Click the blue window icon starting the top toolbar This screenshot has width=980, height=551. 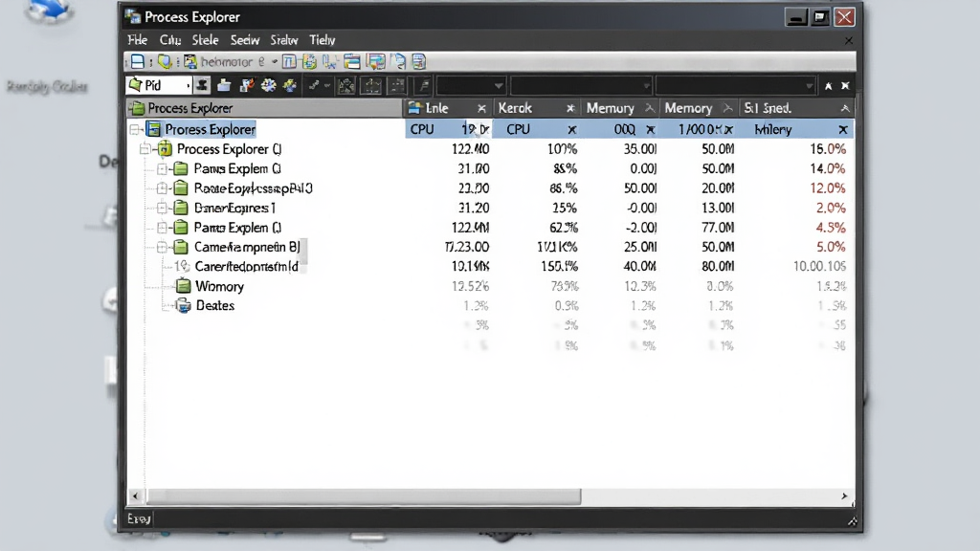pos(138,61)
